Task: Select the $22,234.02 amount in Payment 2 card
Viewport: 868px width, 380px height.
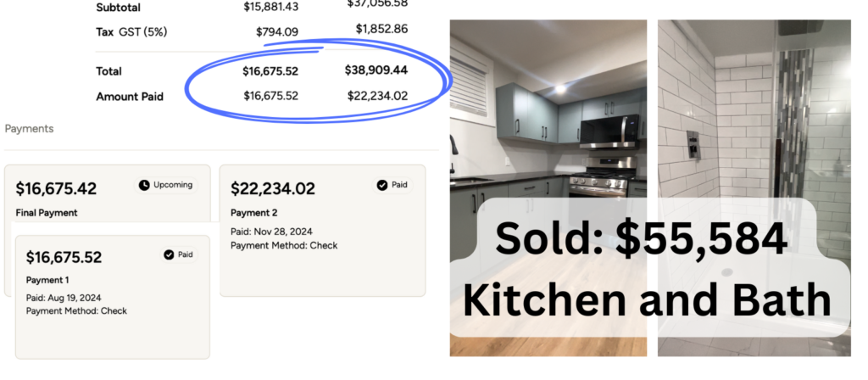Action: pyautogui.click(x=272, y=188)
